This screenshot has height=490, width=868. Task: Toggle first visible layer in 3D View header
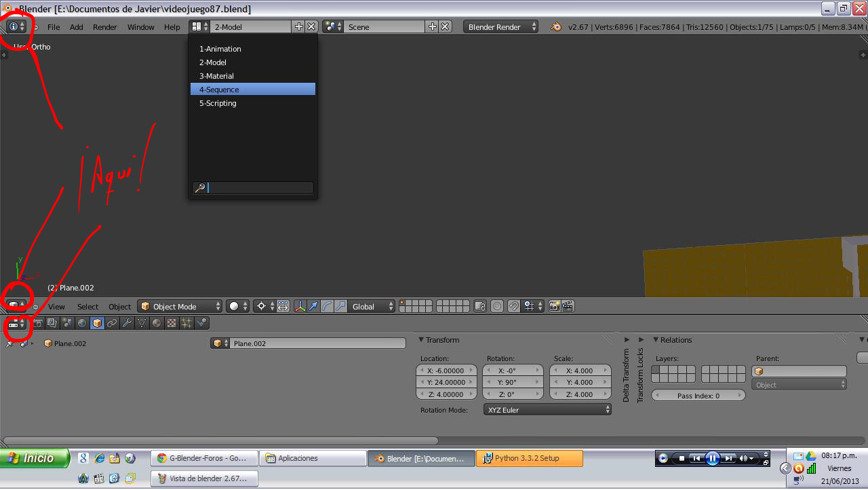pos(403,303)
